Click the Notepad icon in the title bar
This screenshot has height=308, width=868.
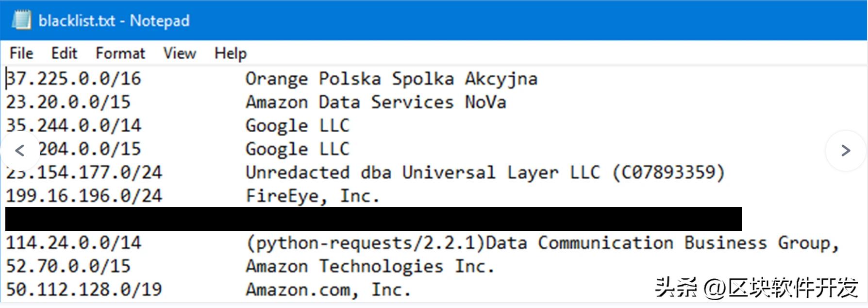(21, 20)
